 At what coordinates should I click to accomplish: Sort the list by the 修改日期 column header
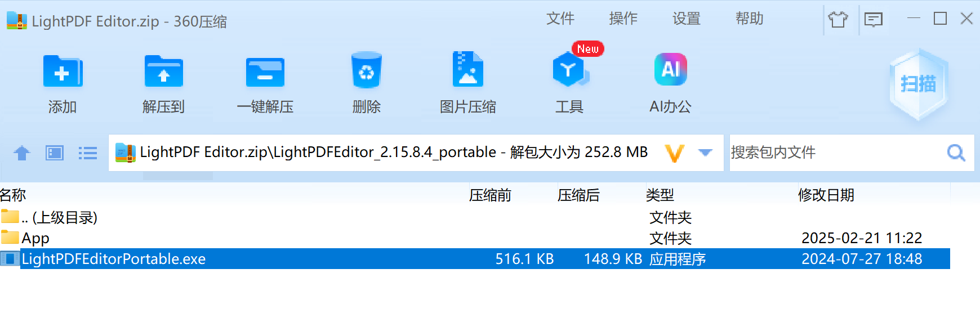click(x=826, y=195)
